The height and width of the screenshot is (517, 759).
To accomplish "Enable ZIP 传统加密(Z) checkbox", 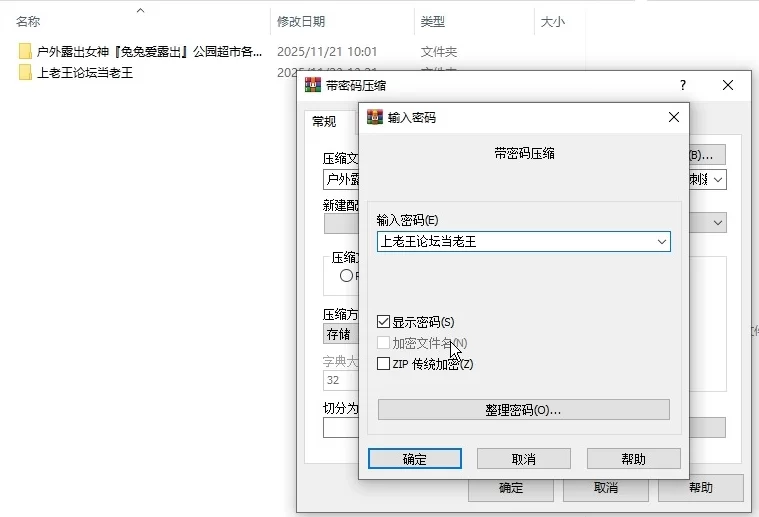I will 383,364.
